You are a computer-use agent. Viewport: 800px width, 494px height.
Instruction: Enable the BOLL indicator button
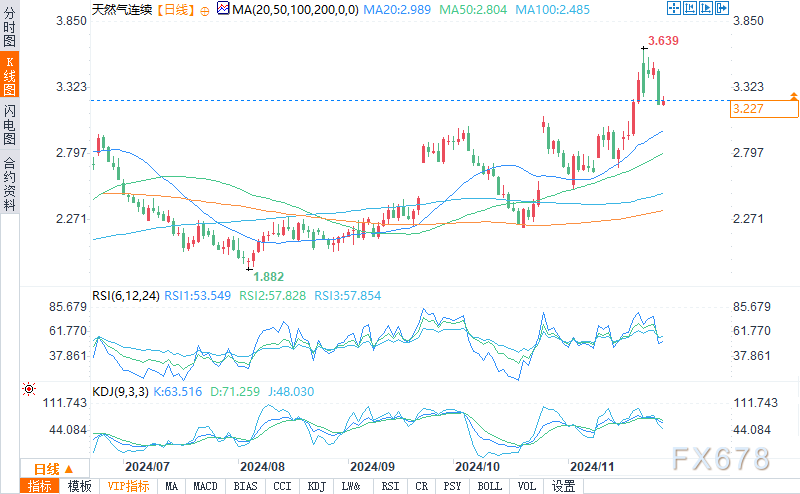(490, 486)
